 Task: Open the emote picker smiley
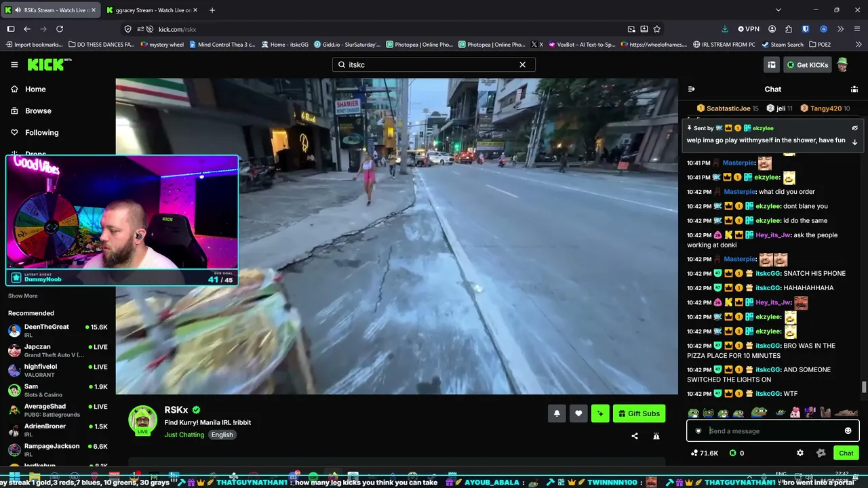pyautogui.click(x=848, y=431)
